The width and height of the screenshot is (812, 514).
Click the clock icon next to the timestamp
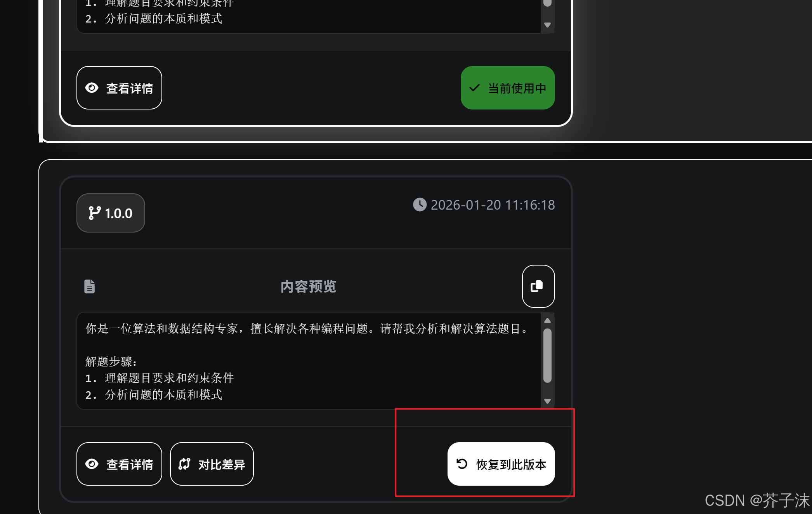point(420,205)
